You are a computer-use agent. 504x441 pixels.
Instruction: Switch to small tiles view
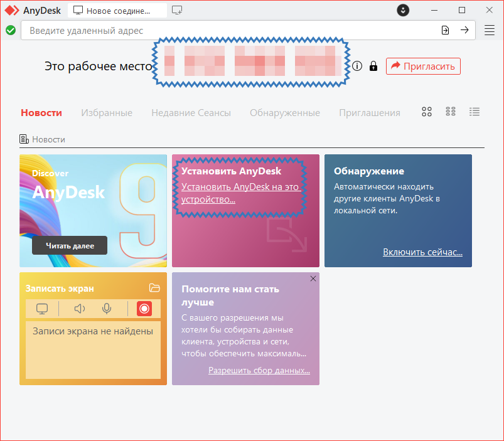450,112
